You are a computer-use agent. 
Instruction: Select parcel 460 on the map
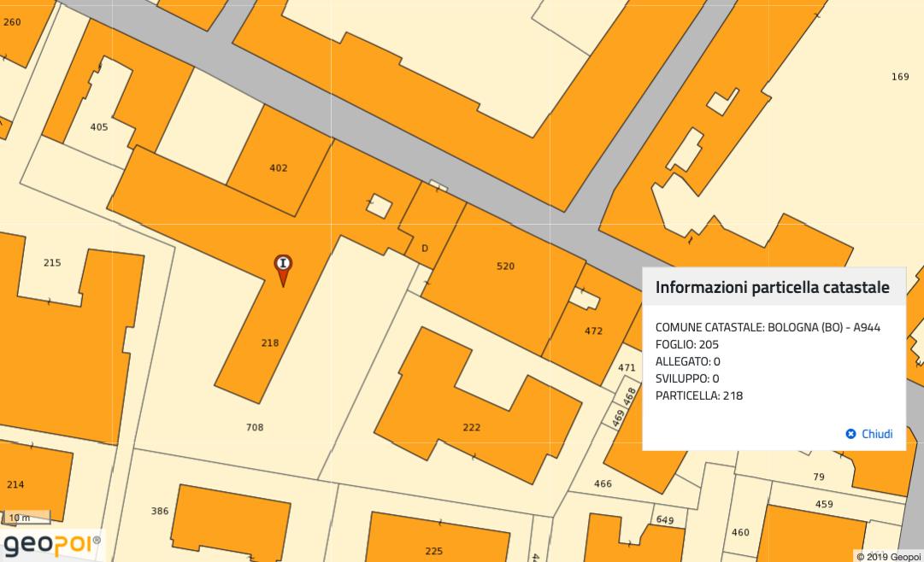740,532
